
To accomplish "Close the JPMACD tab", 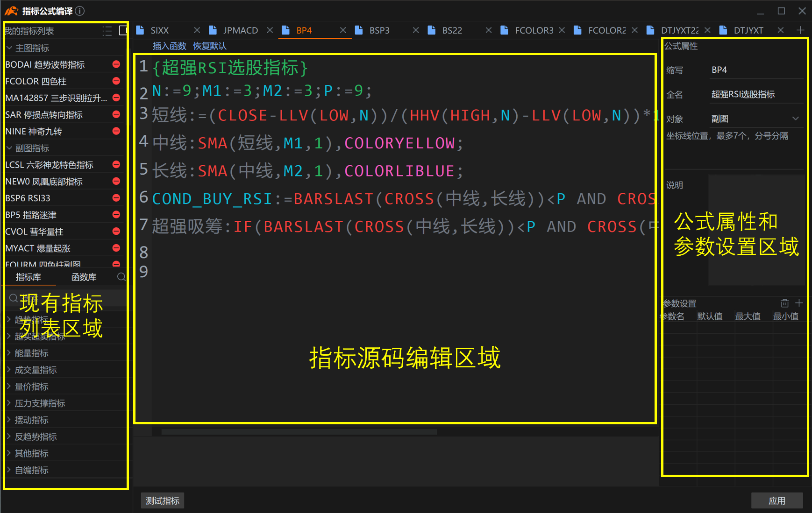I will click(270, 30).
